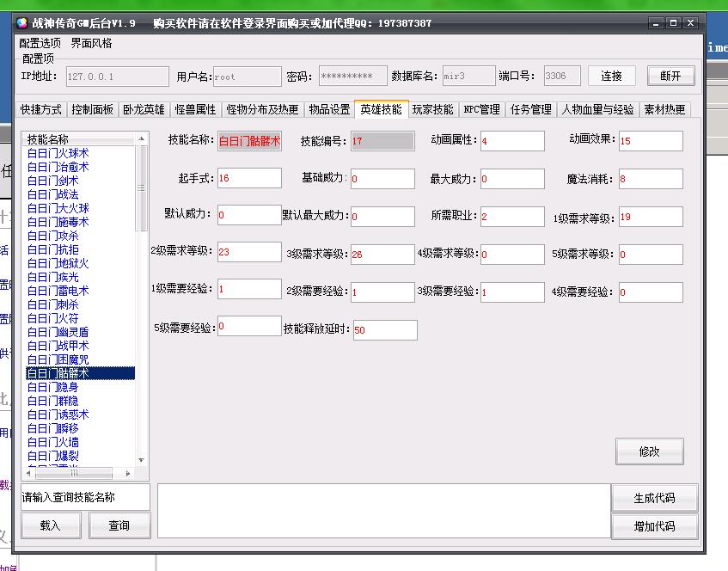Click the skill name search input field

coord(85,497)
